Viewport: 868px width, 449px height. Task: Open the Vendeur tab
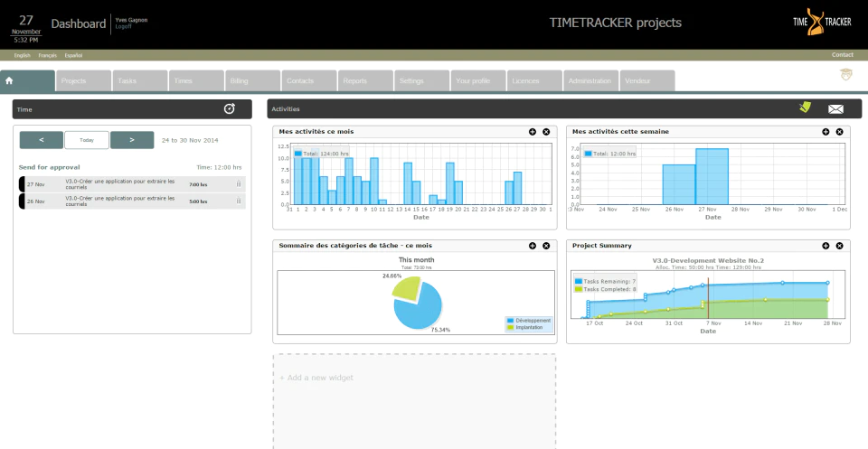pos(647,80)
